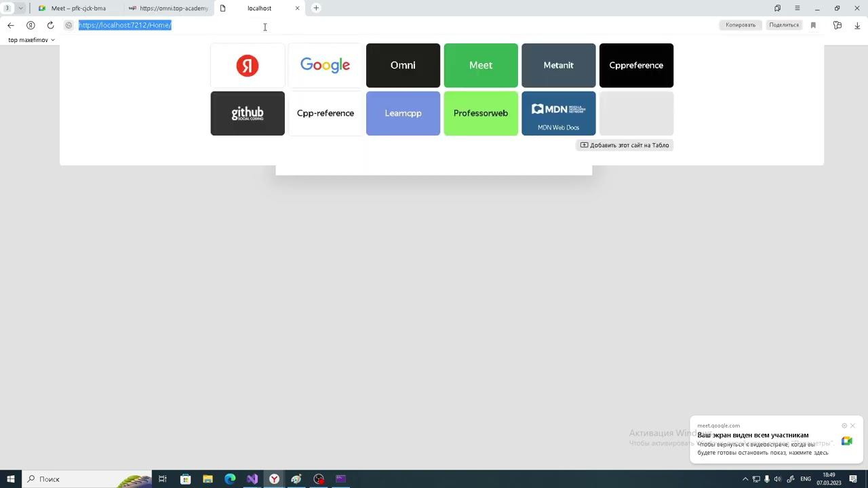Screen dimensions: 868x488
Task: Click the bookmark icon in address bar
Action: pyautogui.click(x=813, y=25)
